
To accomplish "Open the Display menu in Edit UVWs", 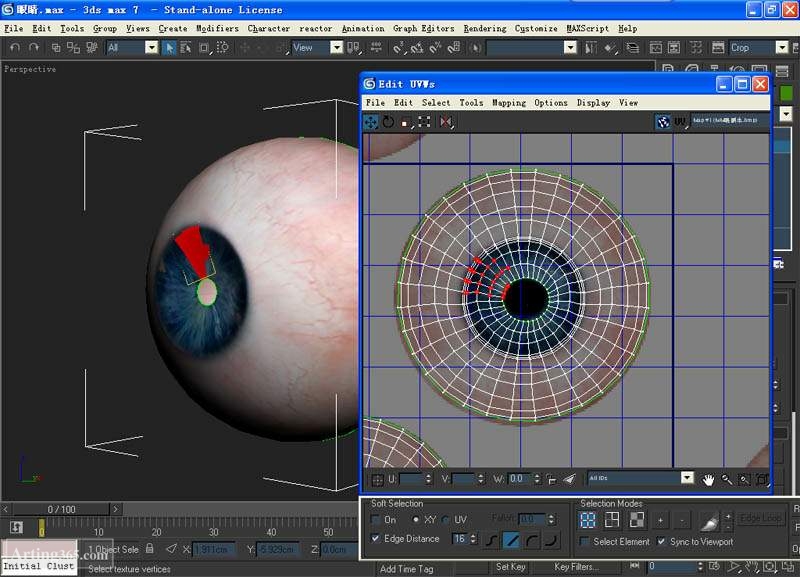I will [593, 103].
